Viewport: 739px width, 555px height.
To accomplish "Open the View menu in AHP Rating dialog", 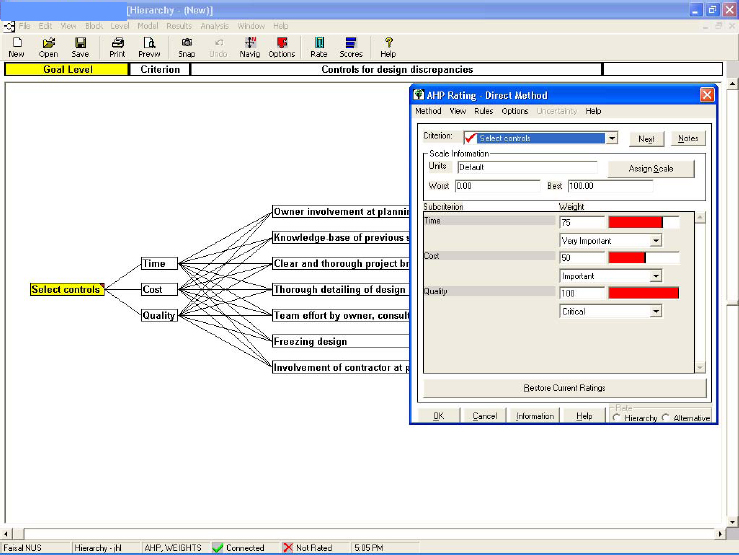I will (x=457, y=111).
